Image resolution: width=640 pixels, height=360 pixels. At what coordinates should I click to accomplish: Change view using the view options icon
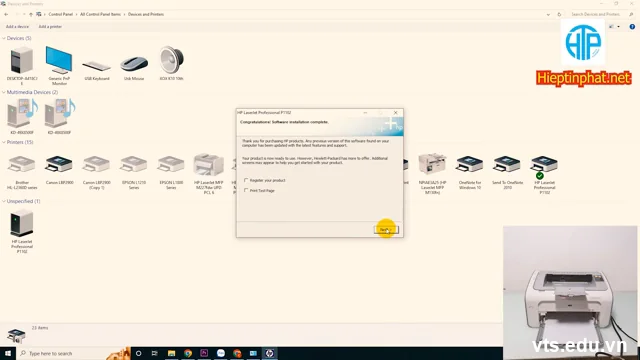pyautogui.click(x=611, y=27)
